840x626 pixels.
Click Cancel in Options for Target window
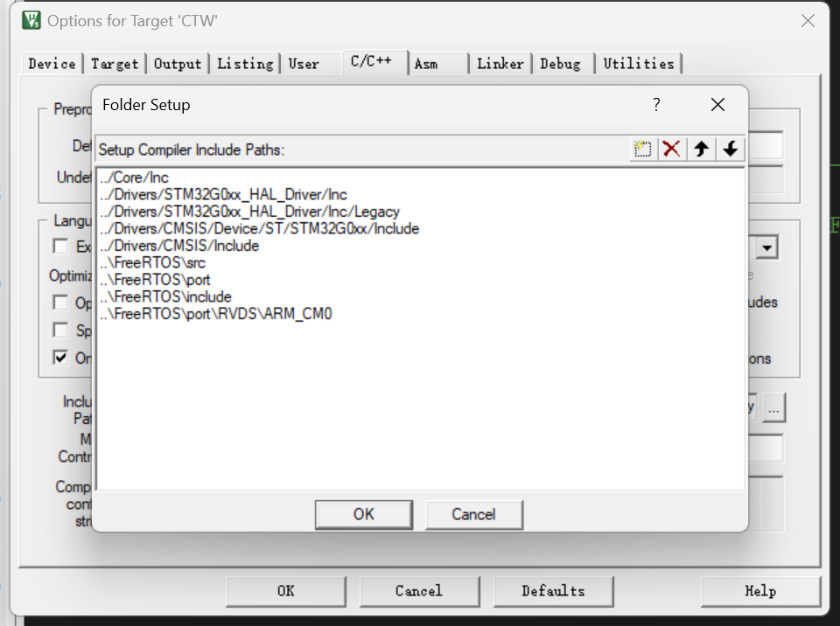pyautogui.click(x=419, y=591)
